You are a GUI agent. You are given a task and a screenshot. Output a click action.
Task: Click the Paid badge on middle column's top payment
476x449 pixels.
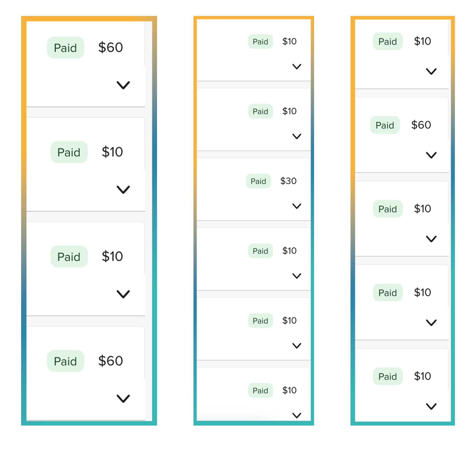(x=260, y=41)
